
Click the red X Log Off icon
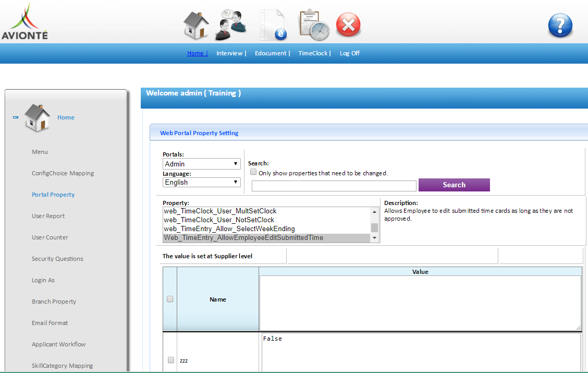348,25
